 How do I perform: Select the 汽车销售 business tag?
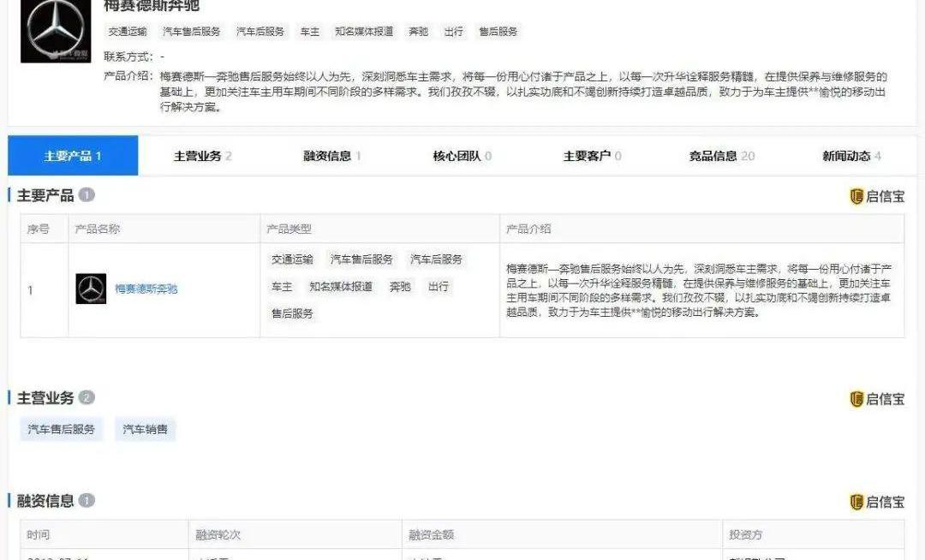[x=145, y=429]
